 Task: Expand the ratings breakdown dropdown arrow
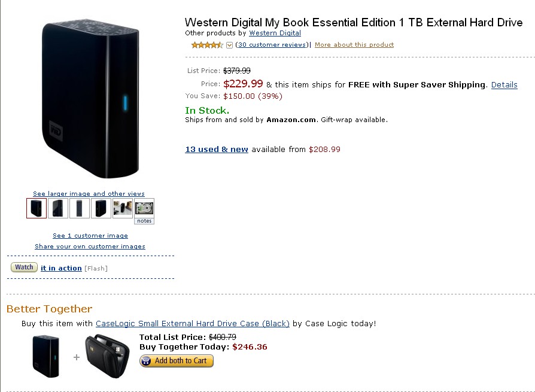[x=230, y=45]
